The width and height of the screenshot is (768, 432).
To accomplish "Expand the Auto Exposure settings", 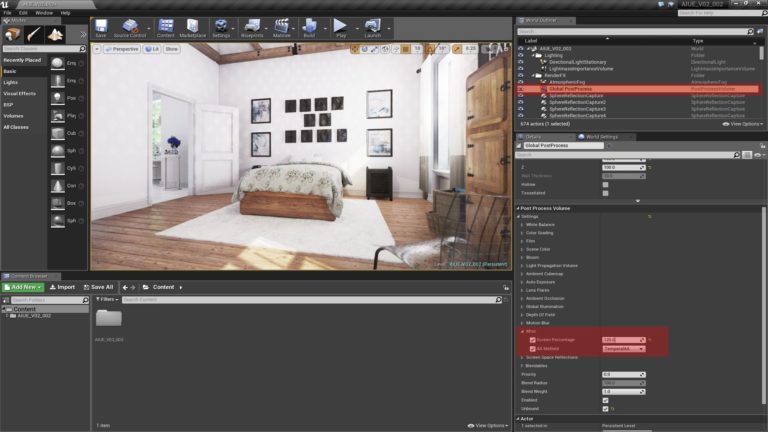I will click(522, 282).
